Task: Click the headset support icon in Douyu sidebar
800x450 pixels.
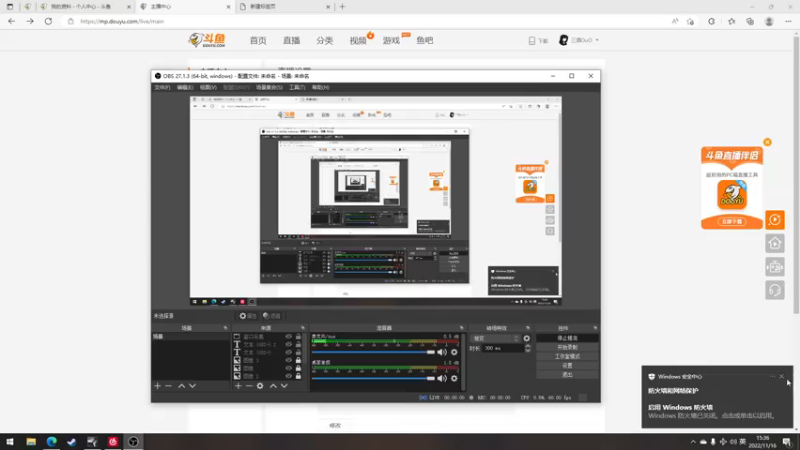Action: point(775,290)
